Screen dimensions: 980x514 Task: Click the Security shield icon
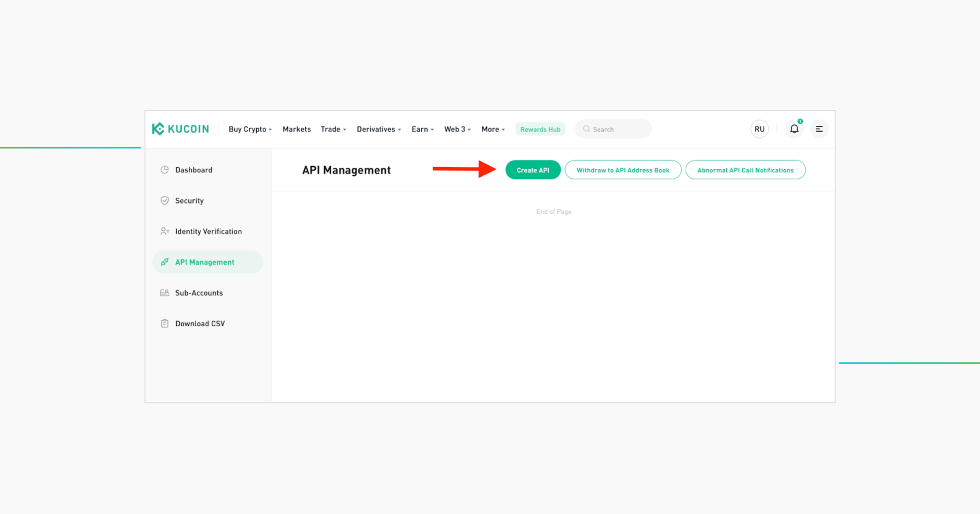pyautogui.click(x=164, y=200)
